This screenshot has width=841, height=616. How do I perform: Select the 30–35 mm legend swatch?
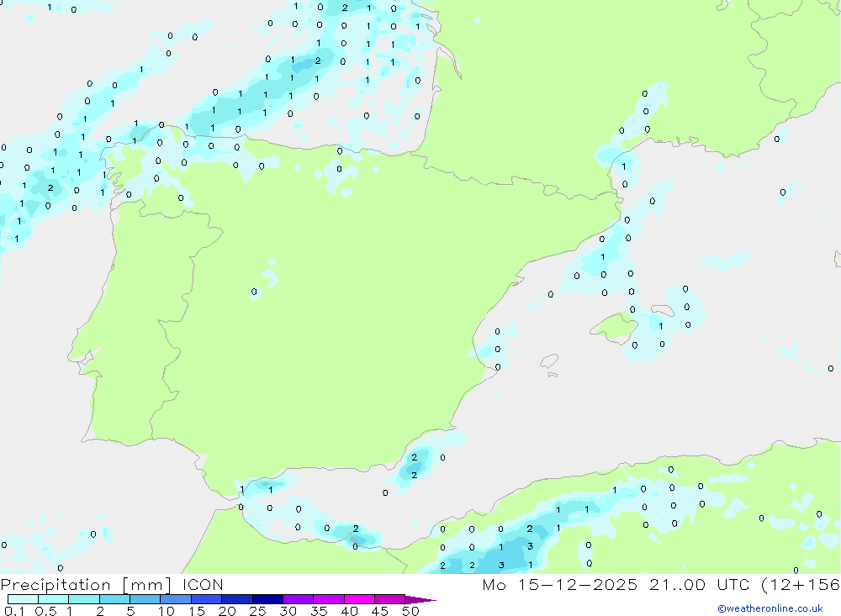click(298, 599)
